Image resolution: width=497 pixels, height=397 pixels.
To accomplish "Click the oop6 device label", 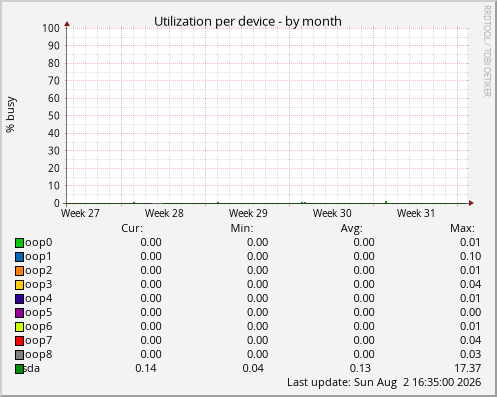I will pos(39,327).
